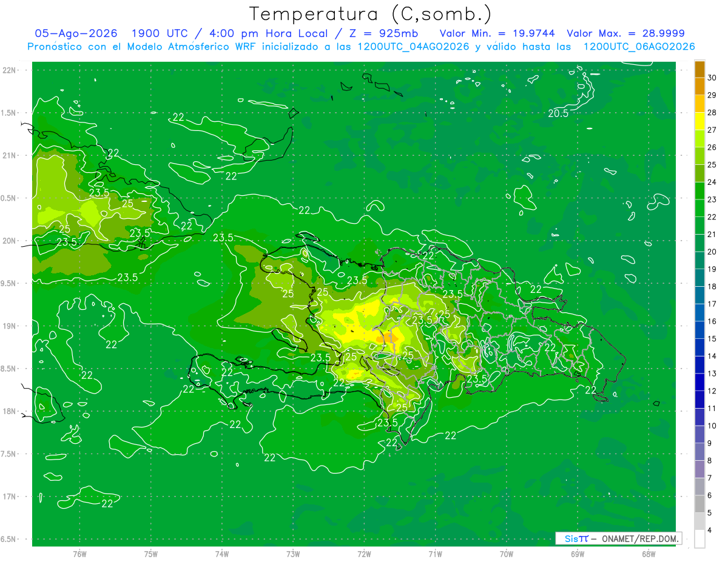Screen dimensions: 728x562
Task: Click the "73W" longitude axis label
Action: (x=293, y=554)
